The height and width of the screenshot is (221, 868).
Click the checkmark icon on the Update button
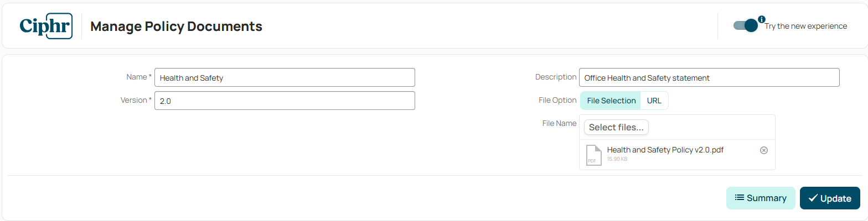(813, 198)
